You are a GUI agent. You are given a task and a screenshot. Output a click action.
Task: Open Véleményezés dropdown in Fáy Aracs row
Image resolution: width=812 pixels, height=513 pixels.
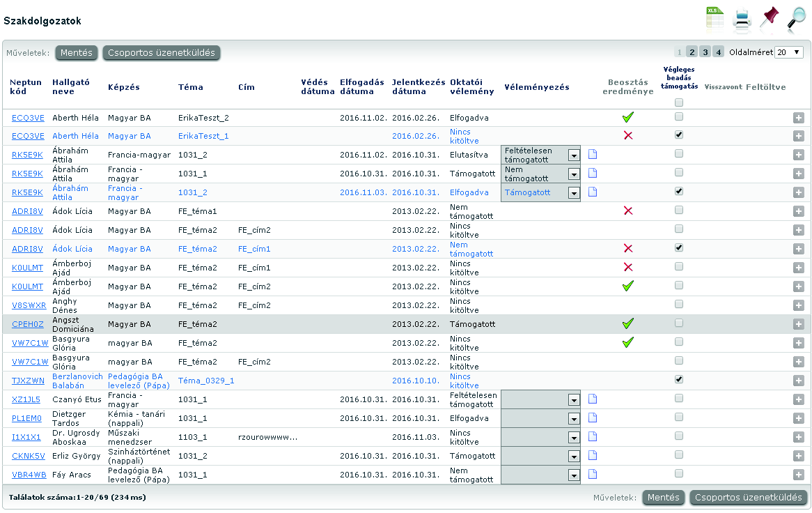pos(540,475)
